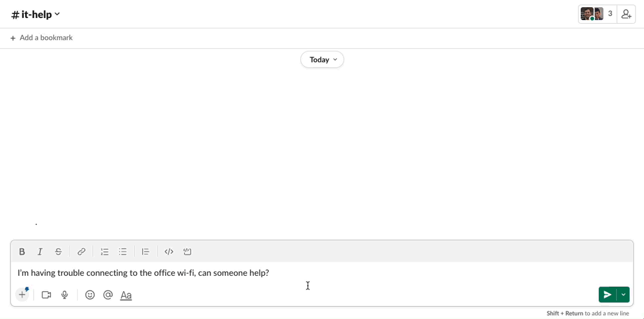This screenshot has width=644, height=319.
Task: Open the schedule send options arrow
Action: 623,295
